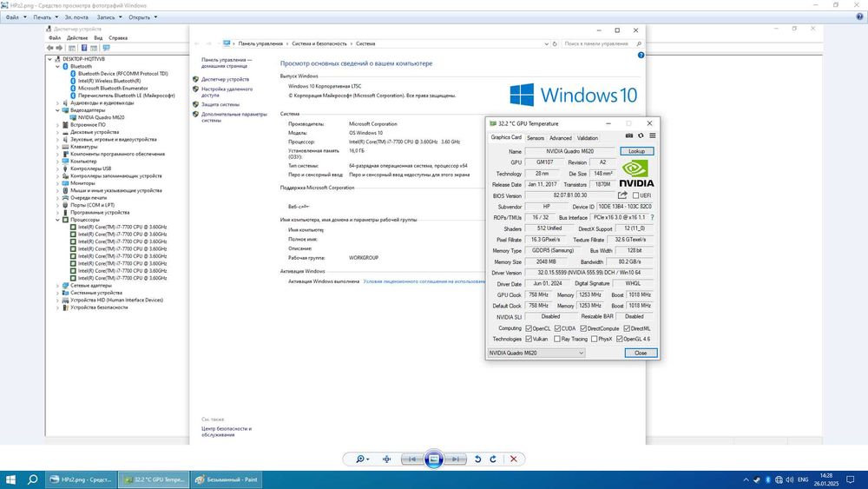Click the Bus Interface question mark
Viewport: 868px width, 489px height.
pos(652,218)
